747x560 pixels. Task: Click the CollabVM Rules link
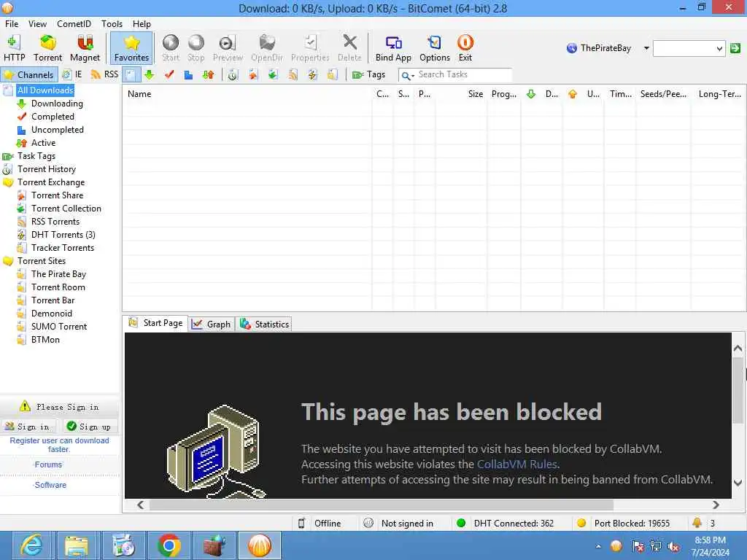coord(517,464)
